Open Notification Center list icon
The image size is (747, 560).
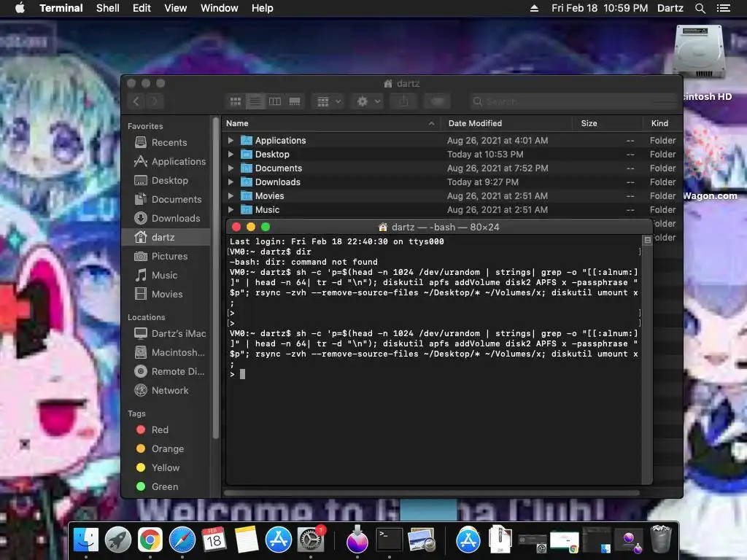click(723, 8)
